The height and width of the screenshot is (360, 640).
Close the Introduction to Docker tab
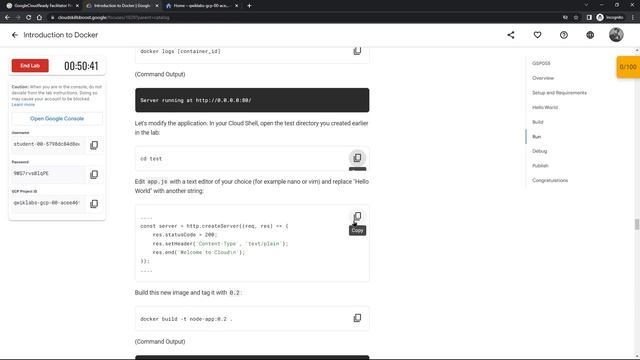[157, 6]
